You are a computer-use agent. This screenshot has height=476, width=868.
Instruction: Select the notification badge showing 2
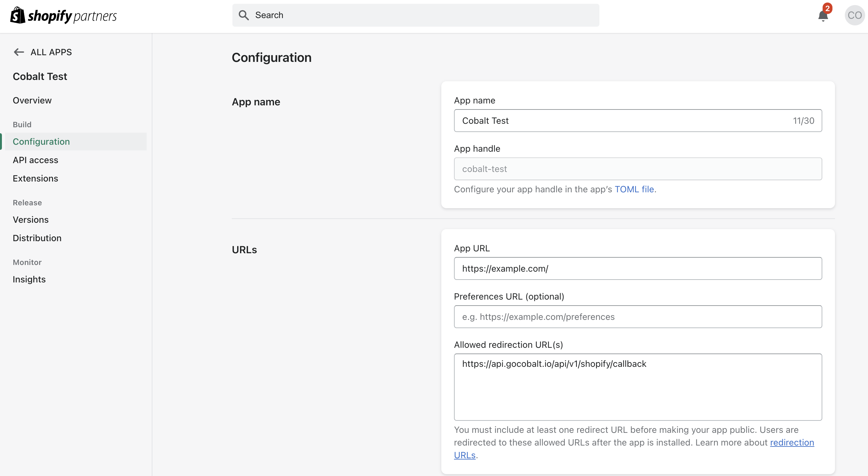click(827, 9)
